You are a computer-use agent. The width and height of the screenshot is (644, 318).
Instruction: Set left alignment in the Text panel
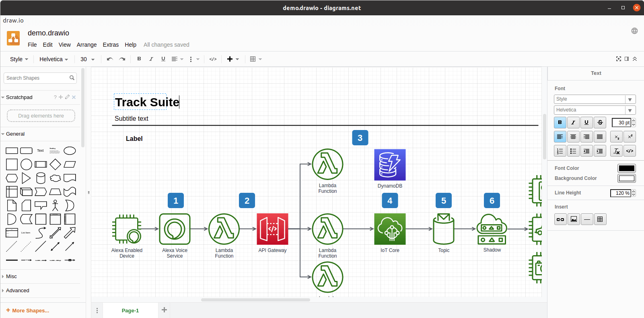point(560,137)
